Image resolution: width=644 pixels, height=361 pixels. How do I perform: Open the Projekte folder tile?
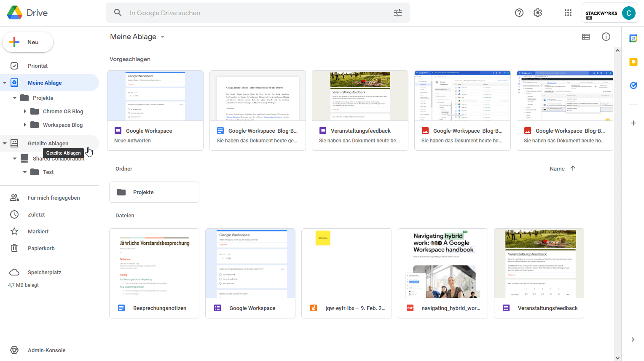coord(154,192)
